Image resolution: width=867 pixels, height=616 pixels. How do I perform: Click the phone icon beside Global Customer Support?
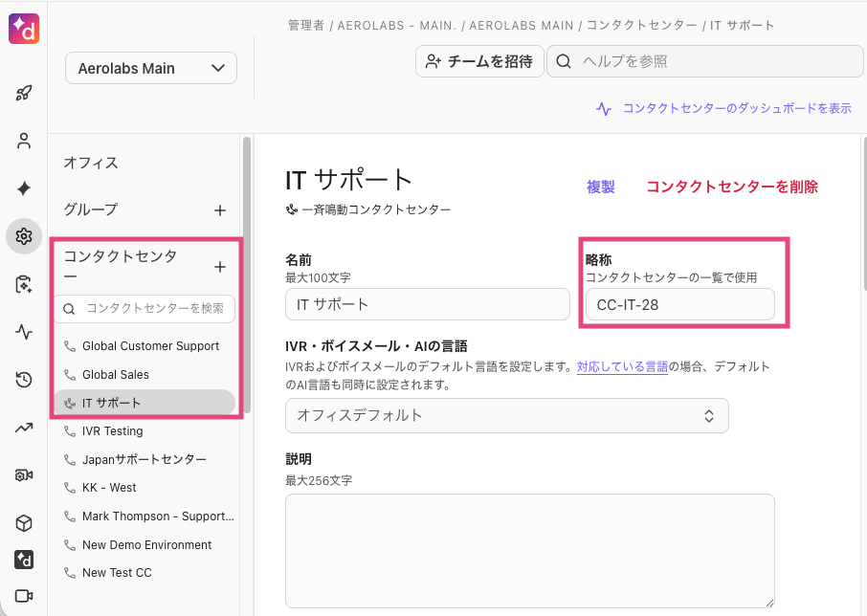[x=70, y=346]
